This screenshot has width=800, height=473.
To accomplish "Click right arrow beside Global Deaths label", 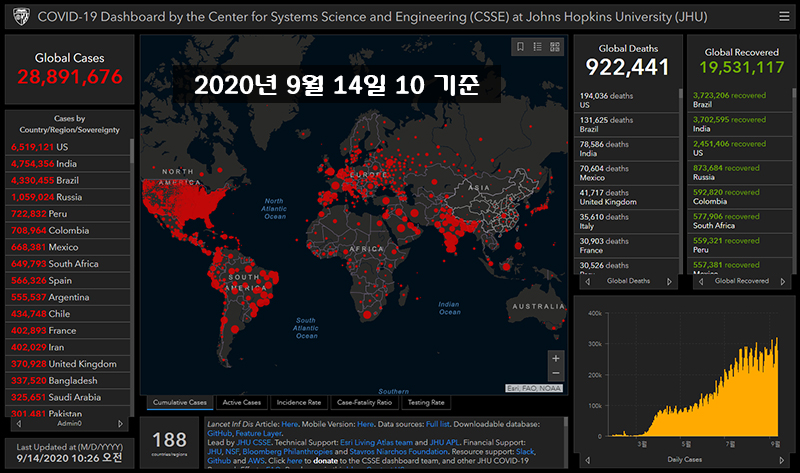I will [x=669, y=282].
